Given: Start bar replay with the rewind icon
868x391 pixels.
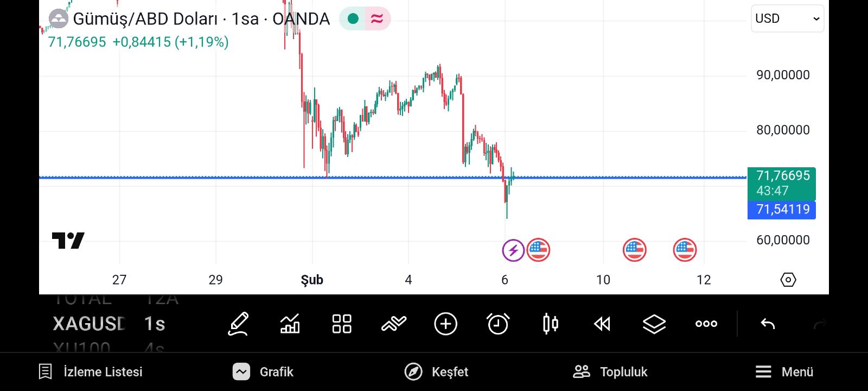Looking at the screenshot, I should [602, 324].
